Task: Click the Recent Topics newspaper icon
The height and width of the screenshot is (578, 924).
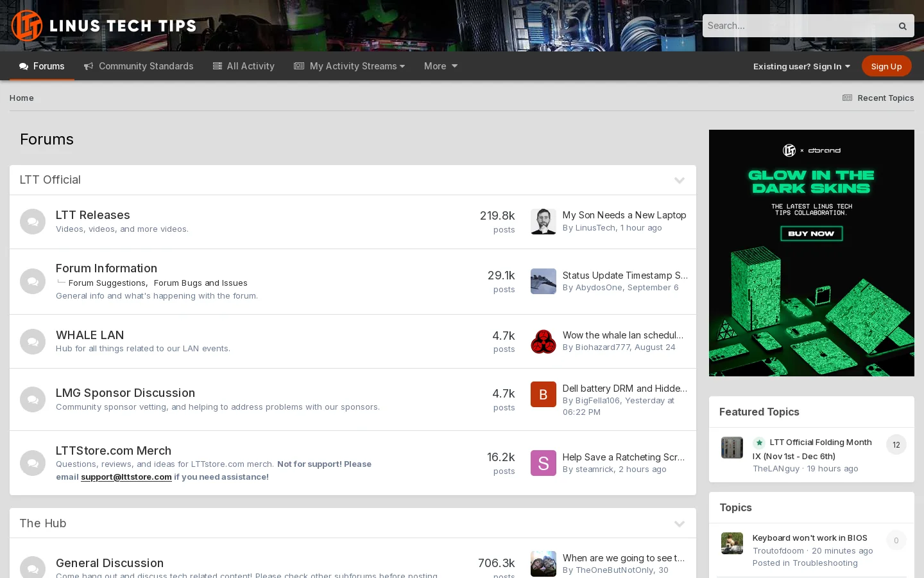Action: point(847,98)
